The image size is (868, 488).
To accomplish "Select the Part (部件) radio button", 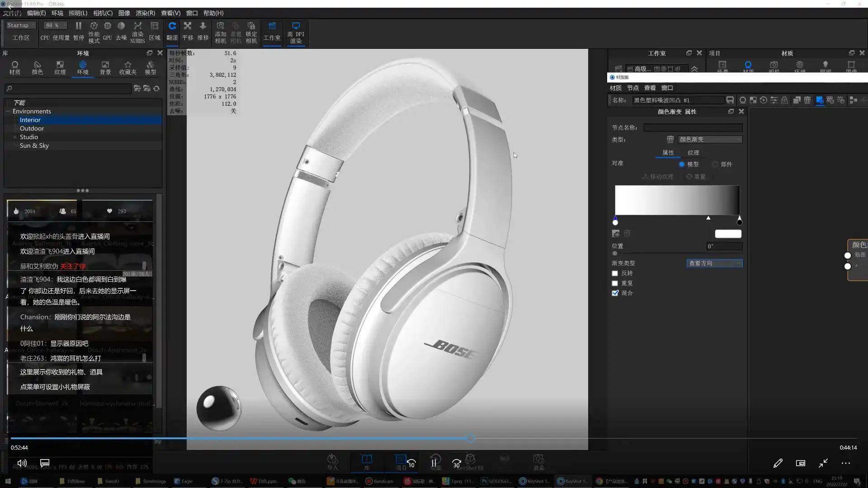I will [x=715, y=164].
